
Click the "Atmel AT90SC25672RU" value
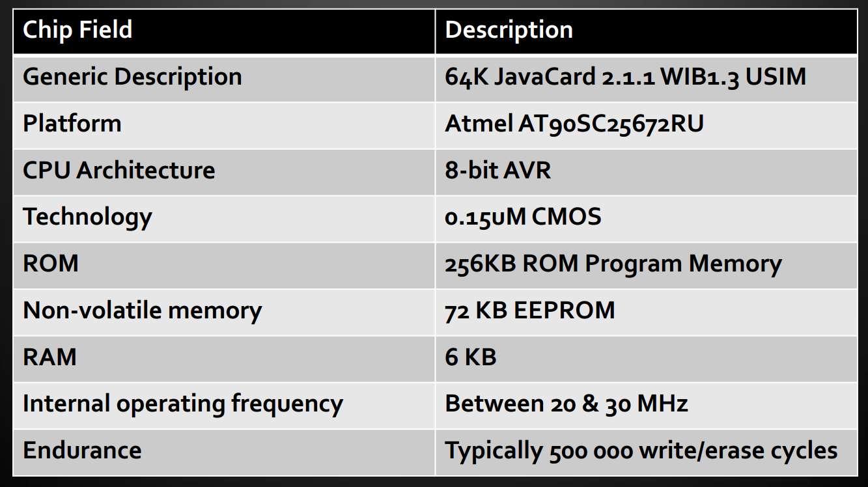574,124
